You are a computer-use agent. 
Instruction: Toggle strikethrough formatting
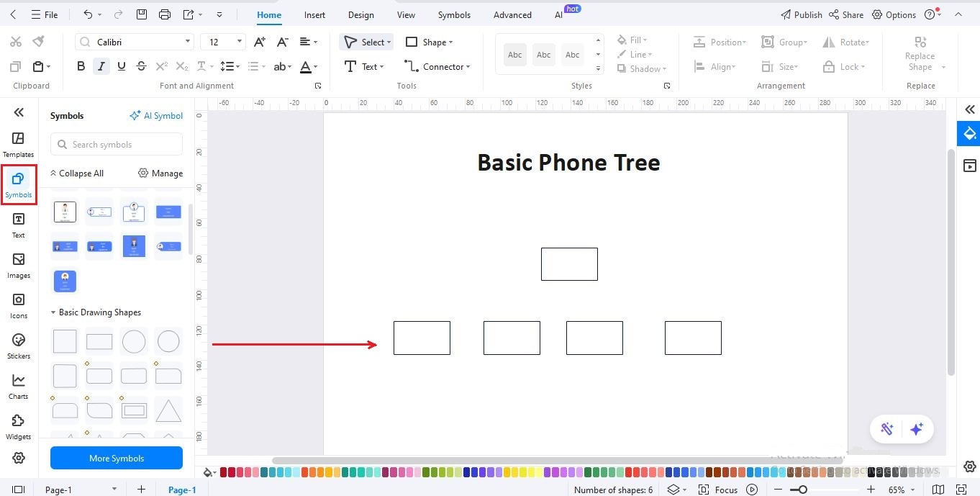pyautogui.click(x=142, y=66)
